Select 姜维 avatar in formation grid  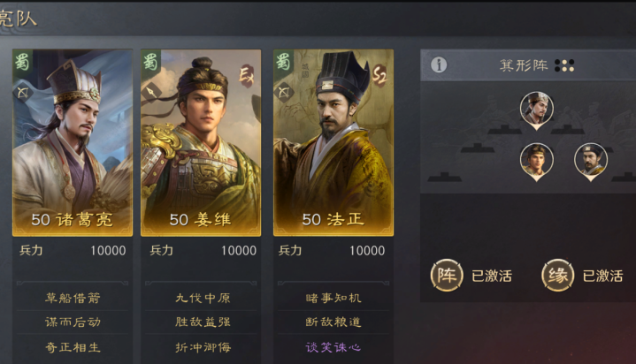[537, 162]
